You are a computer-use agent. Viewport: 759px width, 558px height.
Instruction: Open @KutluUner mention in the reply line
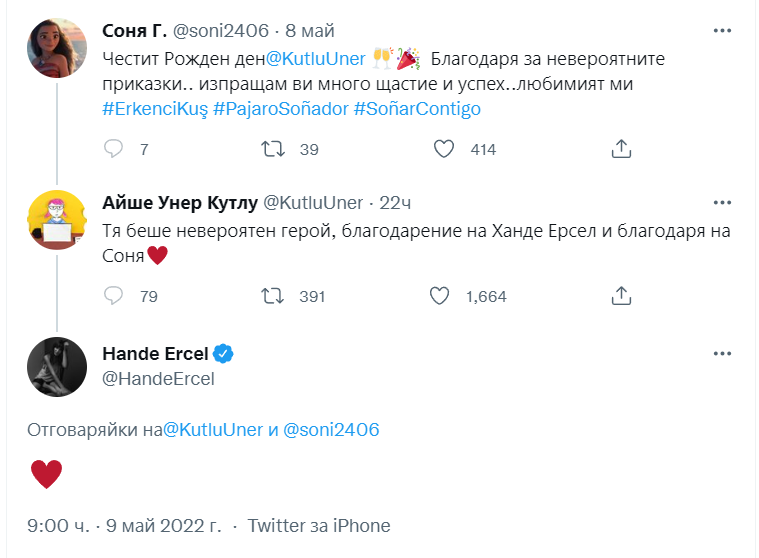tap(213, 430)
